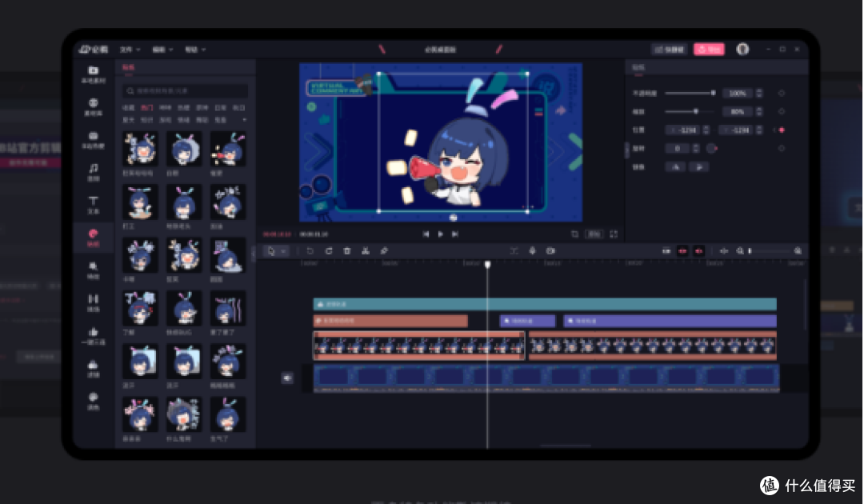Open the selection tool dropdown arrow
864x504 pixels.
(x=283, y=251)
